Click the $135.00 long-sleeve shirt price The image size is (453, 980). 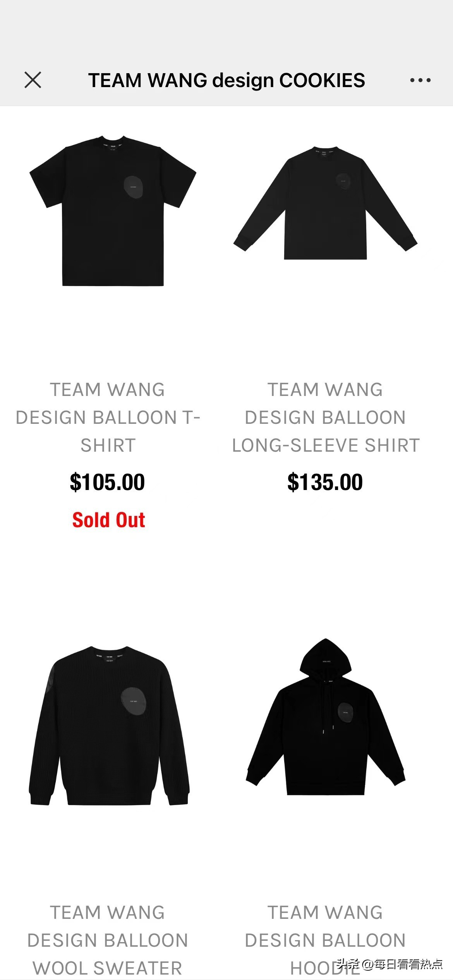(x=325, y=482)
